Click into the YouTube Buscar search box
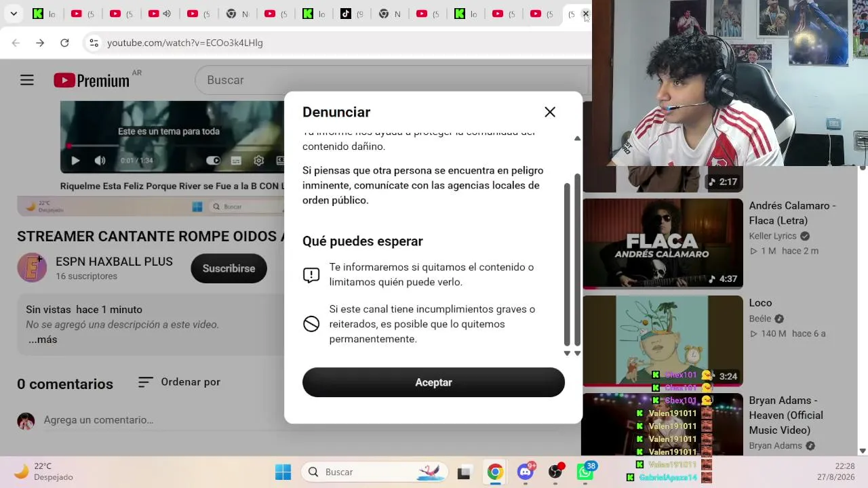 coord(393,80)
